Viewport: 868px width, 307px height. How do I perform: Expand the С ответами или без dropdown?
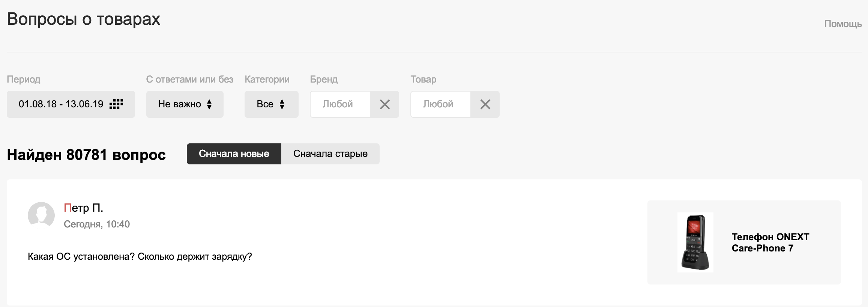(x=185, y=104)
